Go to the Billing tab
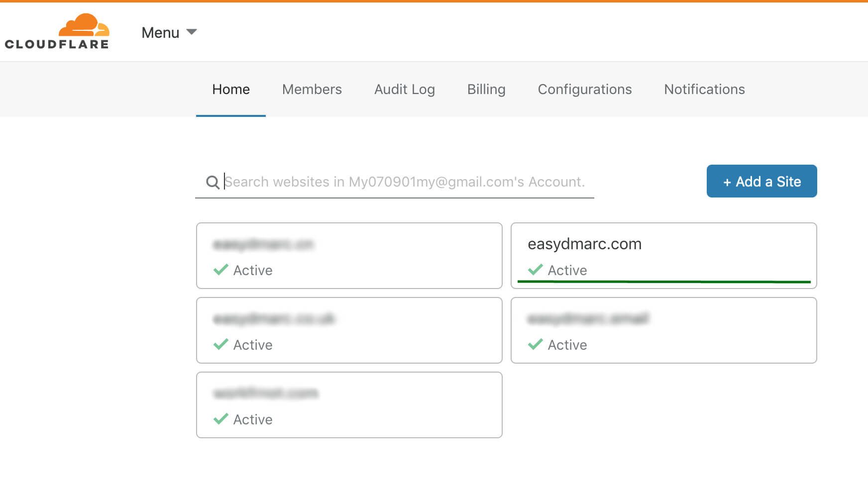This screenshot has width=868, height=487. 486,90
